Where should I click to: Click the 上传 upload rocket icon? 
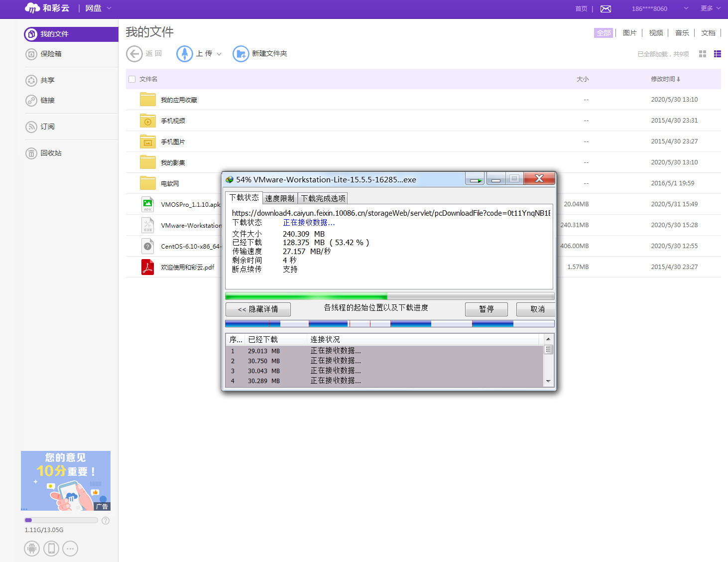click(x=185, y=54)
